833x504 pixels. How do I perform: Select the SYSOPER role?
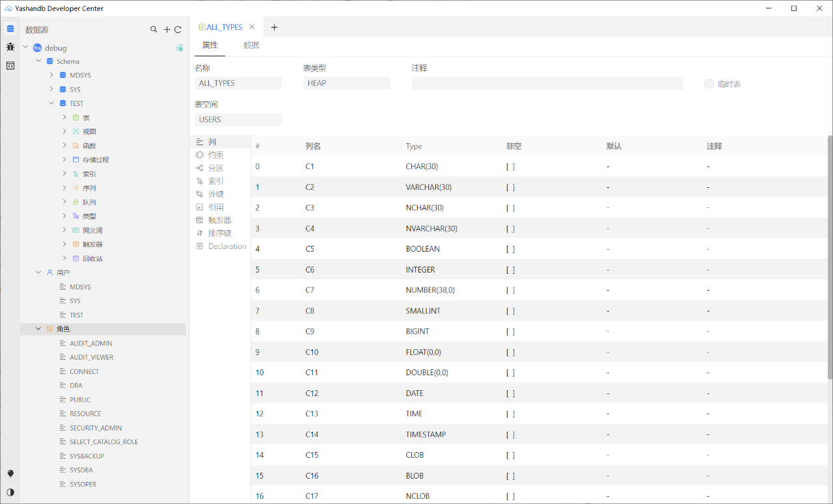pyautogui.click(x=83, y=484)
